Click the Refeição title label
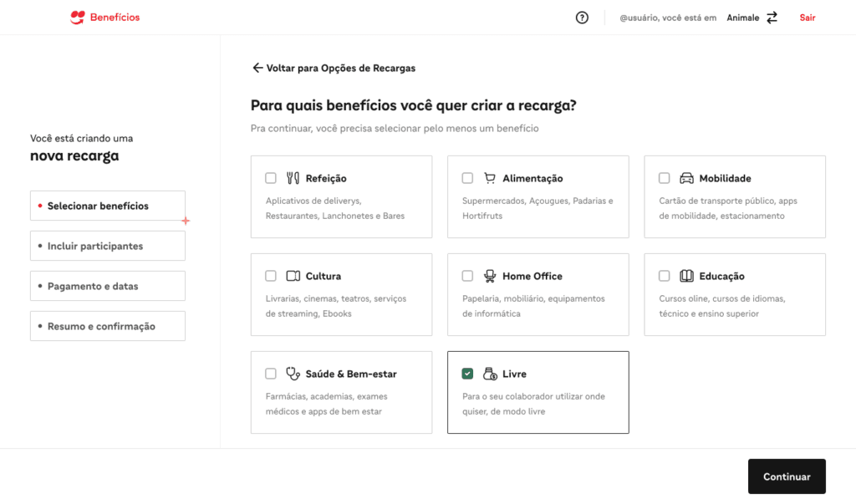 click(x=326, y=178)
